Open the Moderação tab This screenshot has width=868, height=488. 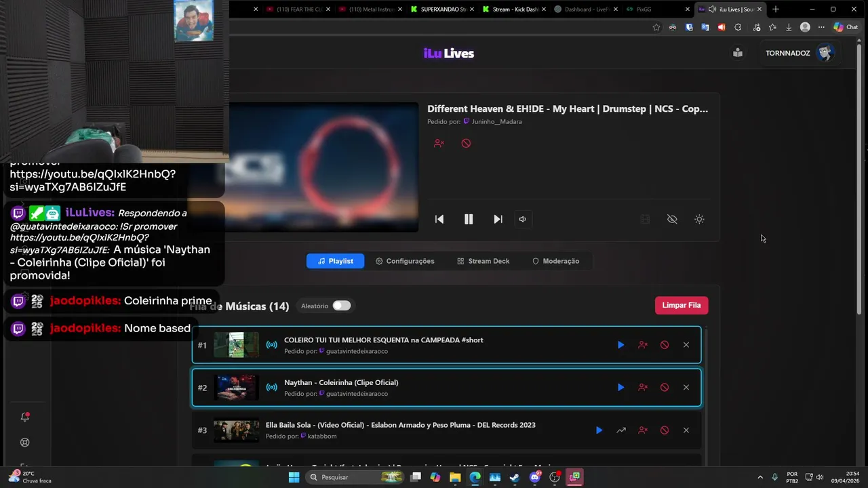[x=555, y=261]
